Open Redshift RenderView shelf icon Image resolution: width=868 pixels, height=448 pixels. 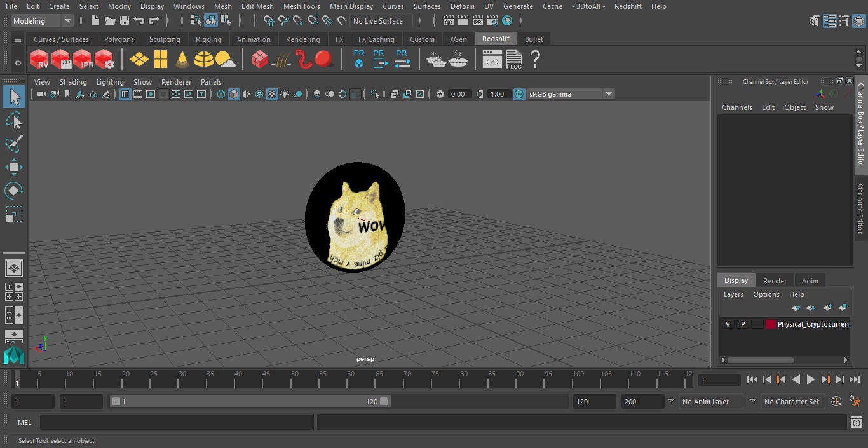coord(39,59)
